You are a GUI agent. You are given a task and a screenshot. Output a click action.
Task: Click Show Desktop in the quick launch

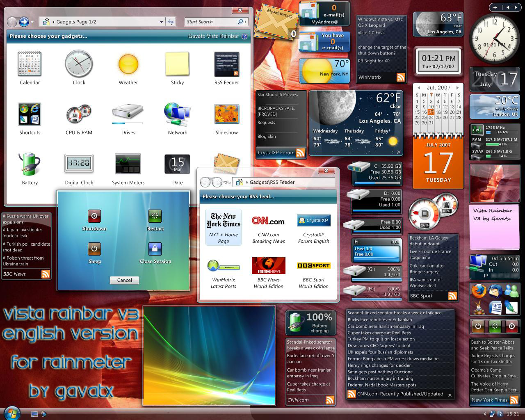(34, 414)
